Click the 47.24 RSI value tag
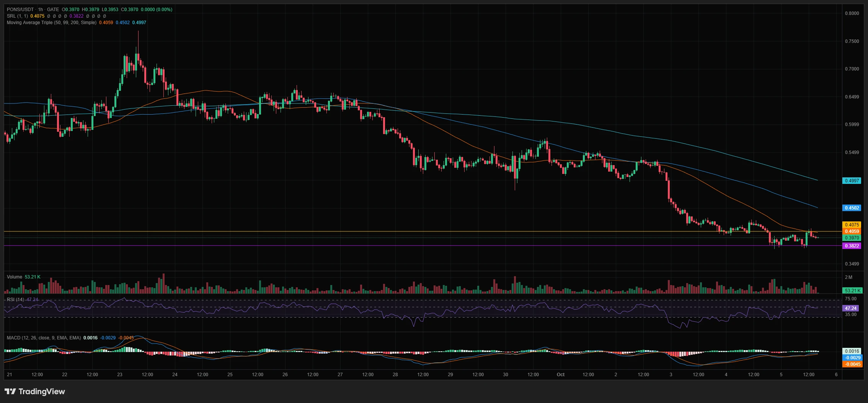Screen dimensions: 868x403 [851, 308]
